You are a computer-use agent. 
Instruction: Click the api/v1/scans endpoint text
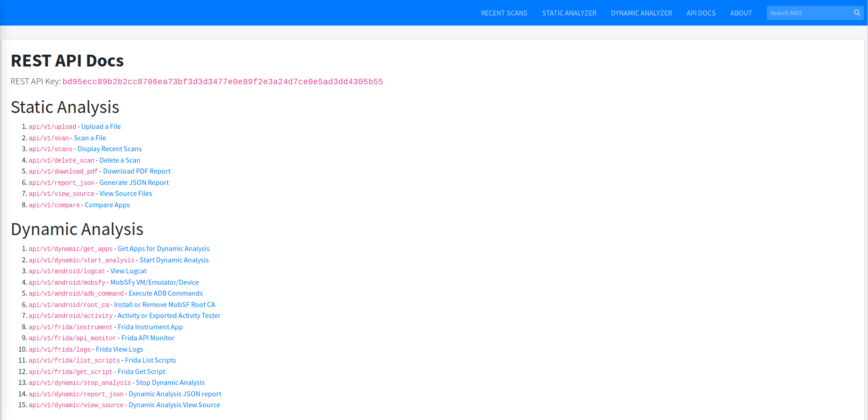click(x=51, y=149)
